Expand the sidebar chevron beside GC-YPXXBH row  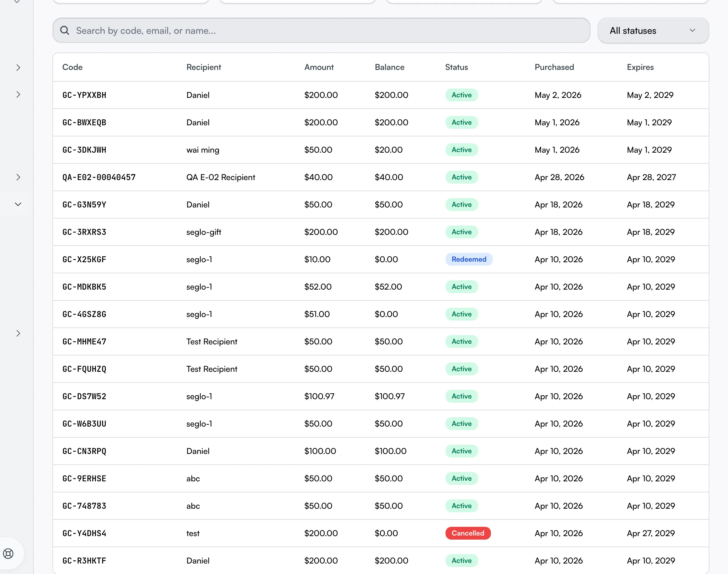point(18,95)
